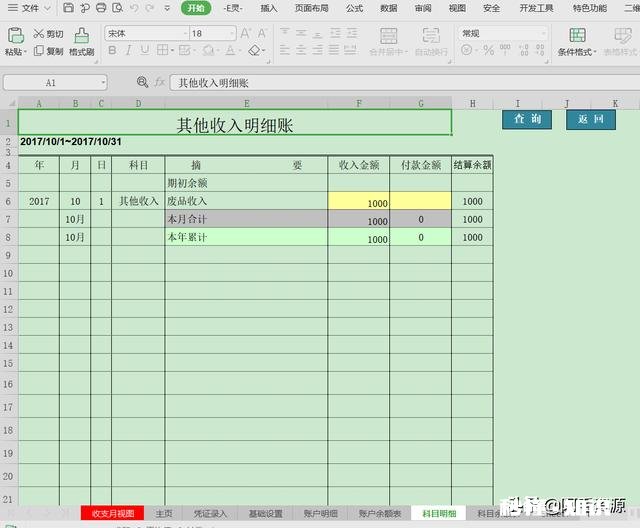Switch to the 公式 (Formulas) tab
640x528 pixels.
354,8
